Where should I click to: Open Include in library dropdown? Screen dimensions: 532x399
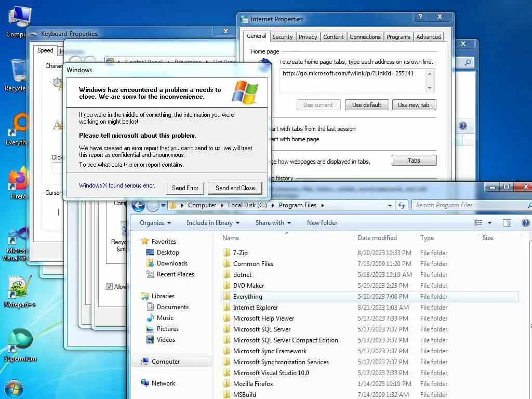tap(213, 223)
